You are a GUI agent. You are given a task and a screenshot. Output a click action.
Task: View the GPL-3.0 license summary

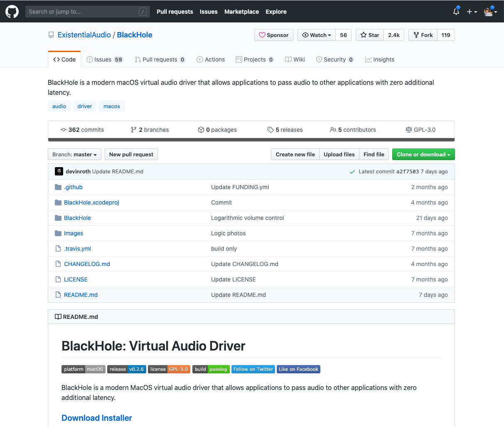click(x=420, y=130)
